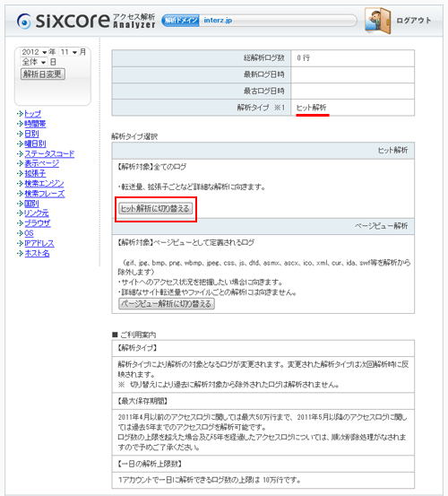
Task: Open the 曜日別 menu link
Action: [x=35, y=144]
